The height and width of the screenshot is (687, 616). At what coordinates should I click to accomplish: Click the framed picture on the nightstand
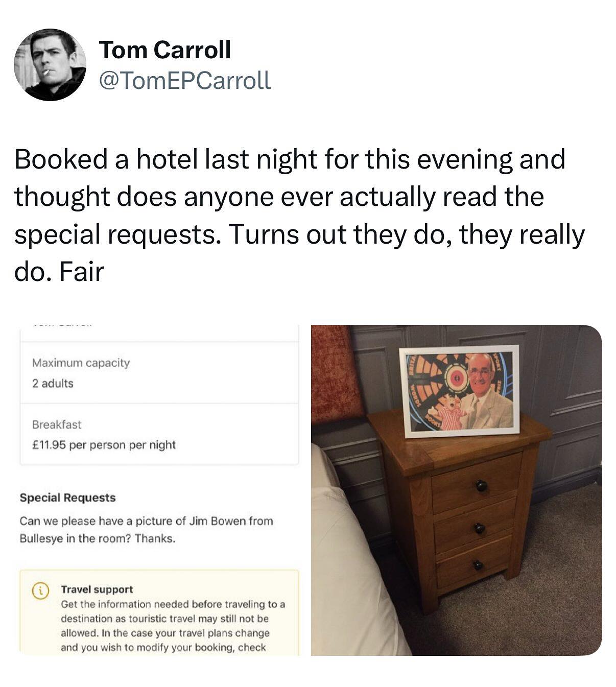(460, 391)
